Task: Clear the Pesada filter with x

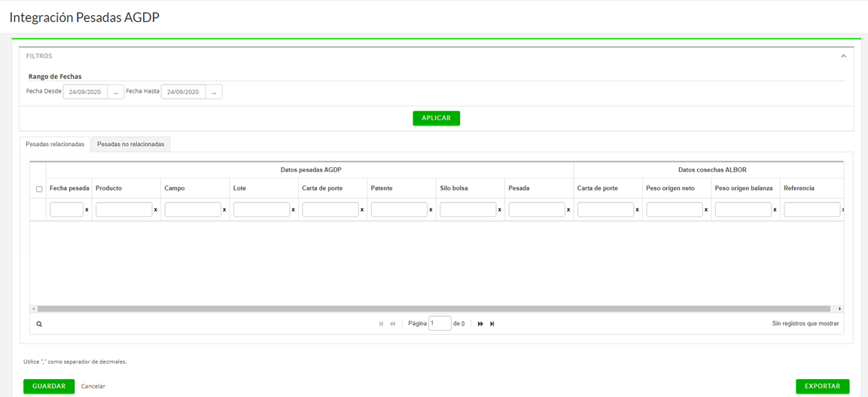Action: (x=568, y=210)
